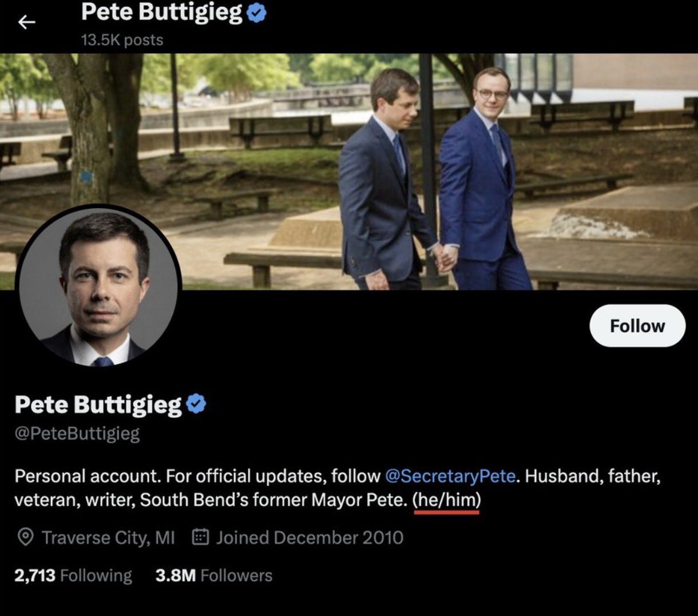View the 3.8M Followers list
Image resolution: width=698 pixels, height=616 pixels.
coord(213,575)
